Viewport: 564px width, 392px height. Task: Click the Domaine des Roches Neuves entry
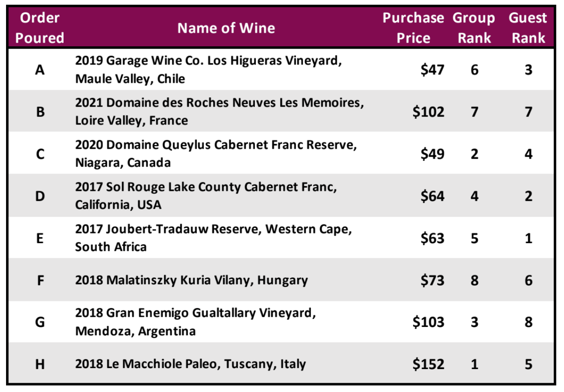pyautogui.click(x=219, y=111)
